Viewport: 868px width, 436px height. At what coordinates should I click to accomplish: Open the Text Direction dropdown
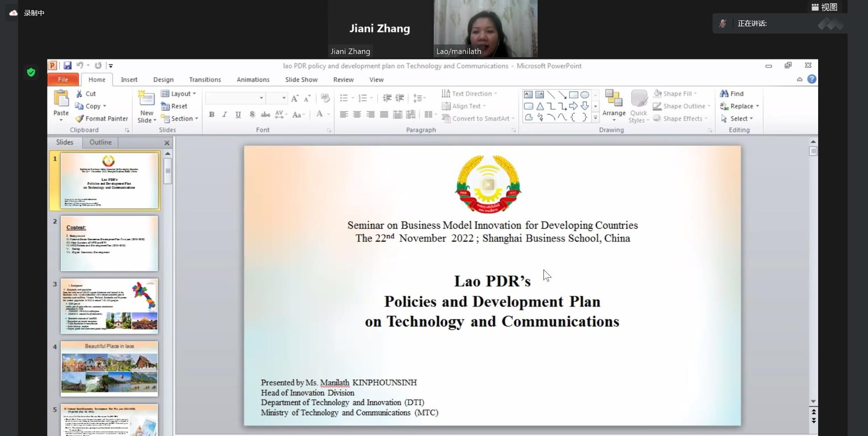tap(470, 93)
